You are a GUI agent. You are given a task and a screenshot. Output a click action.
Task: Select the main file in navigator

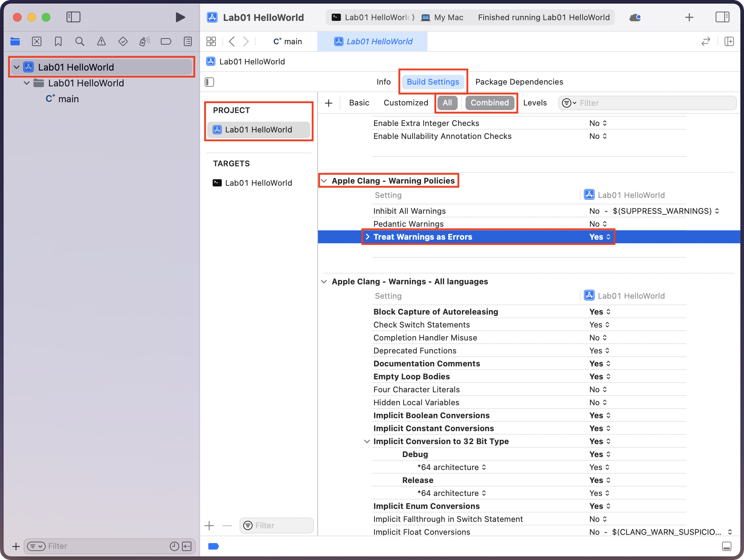click(x=68, y=99)
